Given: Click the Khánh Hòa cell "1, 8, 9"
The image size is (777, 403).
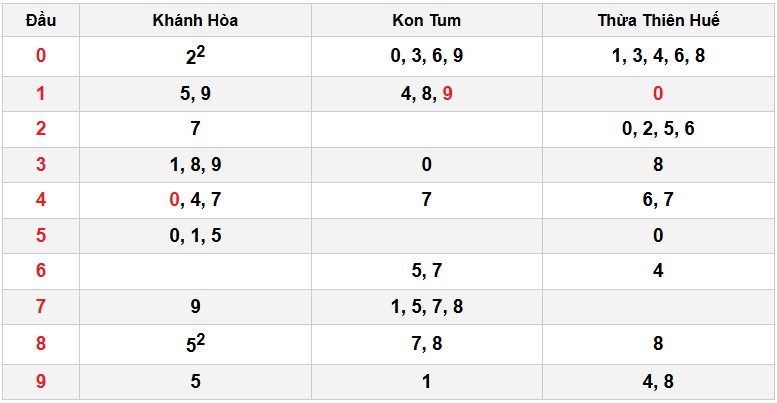Looking at the screenshot, I should click(x=195, y=164).
